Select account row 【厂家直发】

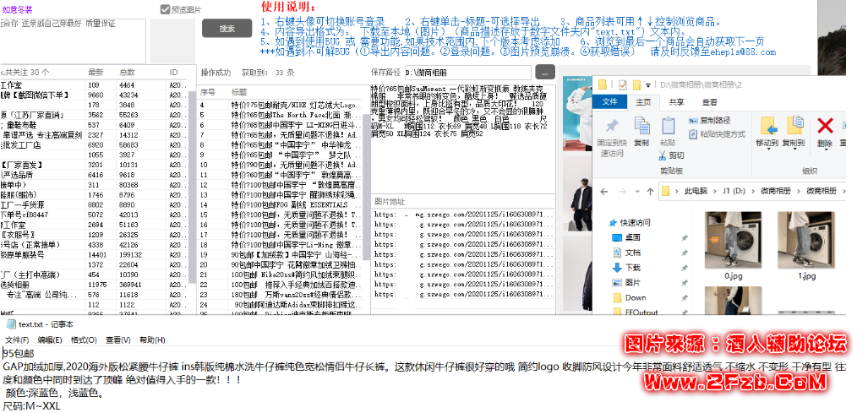coord(94,165)
